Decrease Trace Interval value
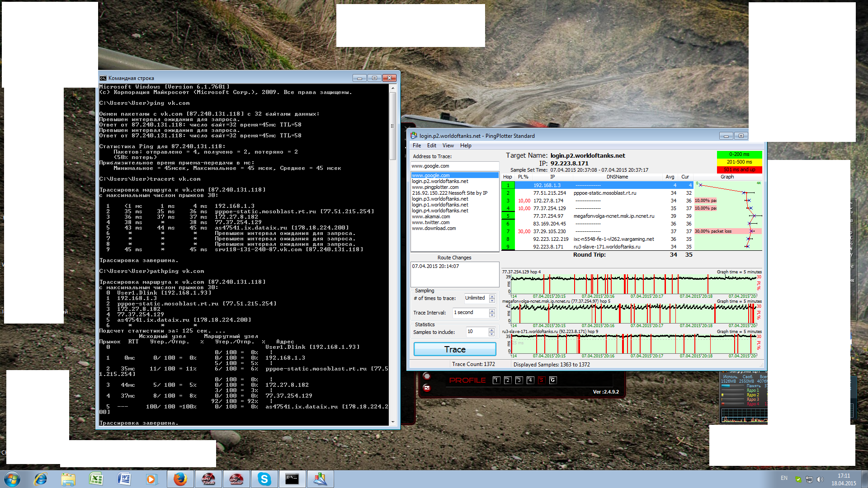This screenshot has height=488, width=868. (492, 315)
